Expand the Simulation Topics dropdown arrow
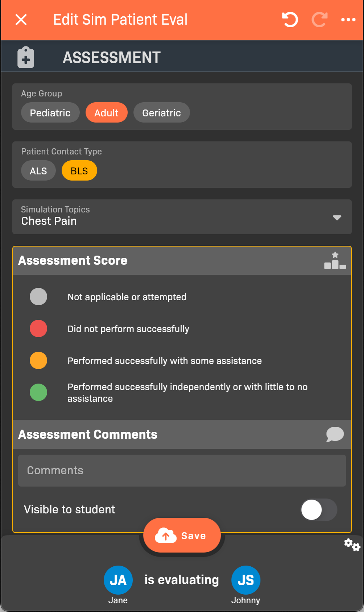 click(x=337, y=218)
